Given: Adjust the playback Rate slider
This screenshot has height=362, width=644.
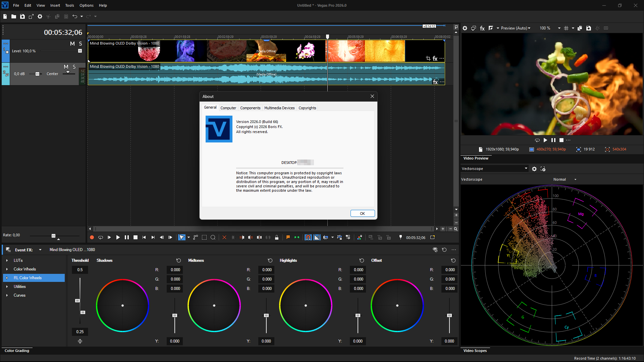Looking at the screenshot, I should click(x=53, y=236).
